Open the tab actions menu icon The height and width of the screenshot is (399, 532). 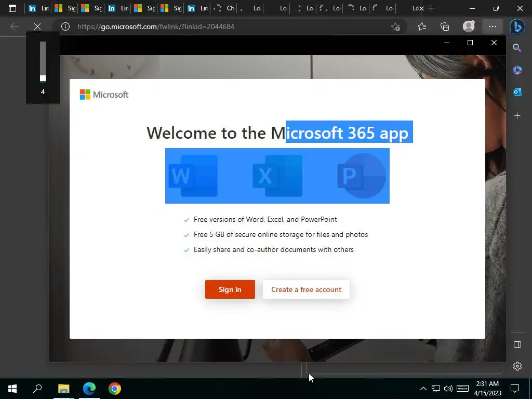12,8
